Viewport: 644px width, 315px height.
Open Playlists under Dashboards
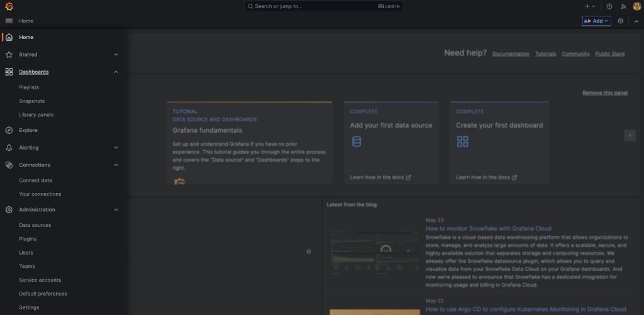pyautogui.click(x=29, y=87)
